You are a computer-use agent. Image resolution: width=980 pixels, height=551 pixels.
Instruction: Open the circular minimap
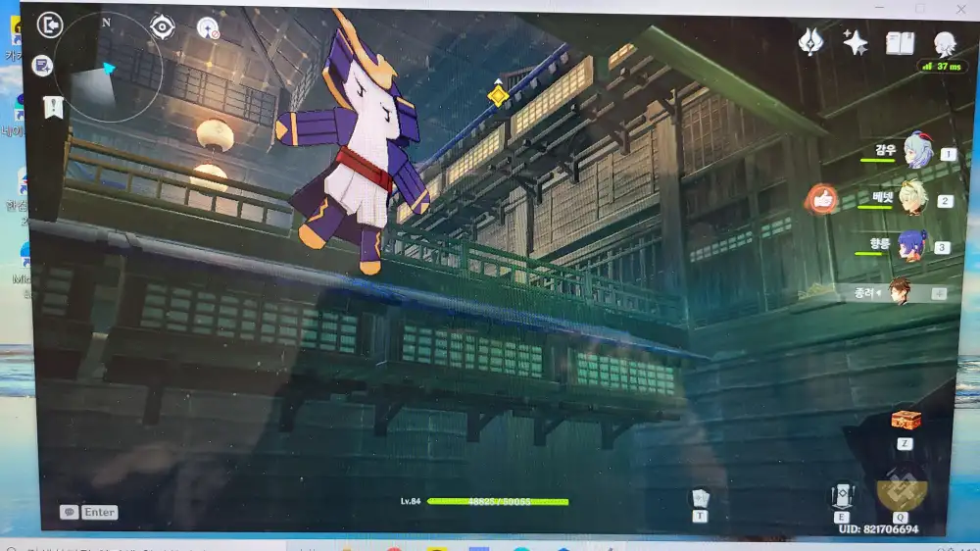(x=108, y=69)
